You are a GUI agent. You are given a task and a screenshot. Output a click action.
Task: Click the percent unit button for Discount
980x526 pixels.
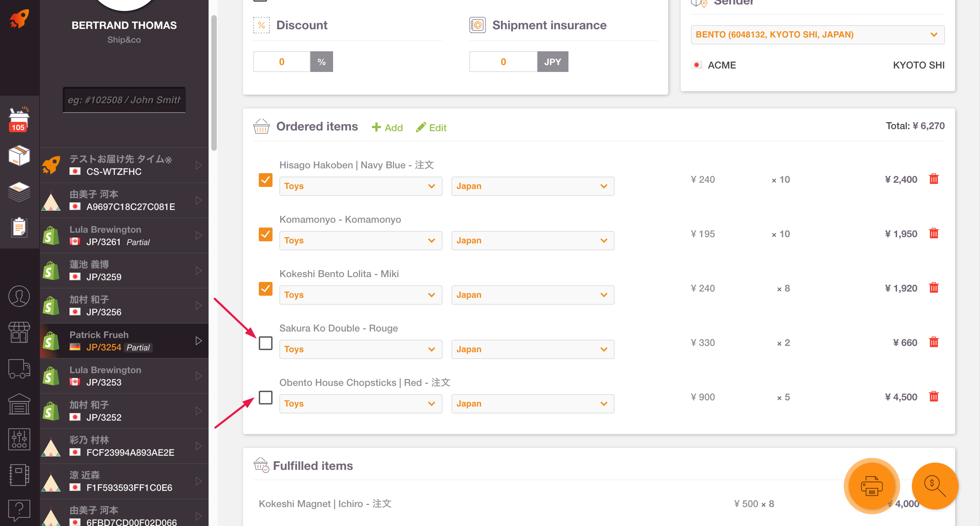tap(321, 62)
